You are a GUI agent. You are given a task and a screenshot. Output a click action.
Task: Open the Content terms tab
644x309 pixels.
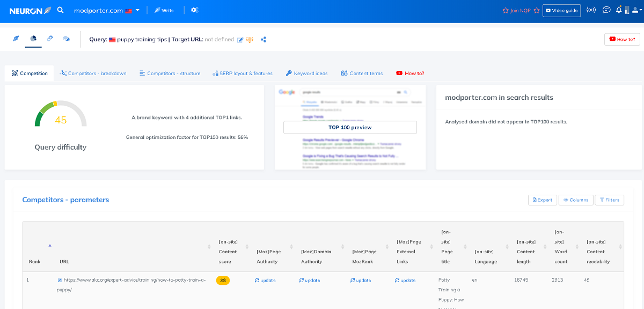coord(362,73)
